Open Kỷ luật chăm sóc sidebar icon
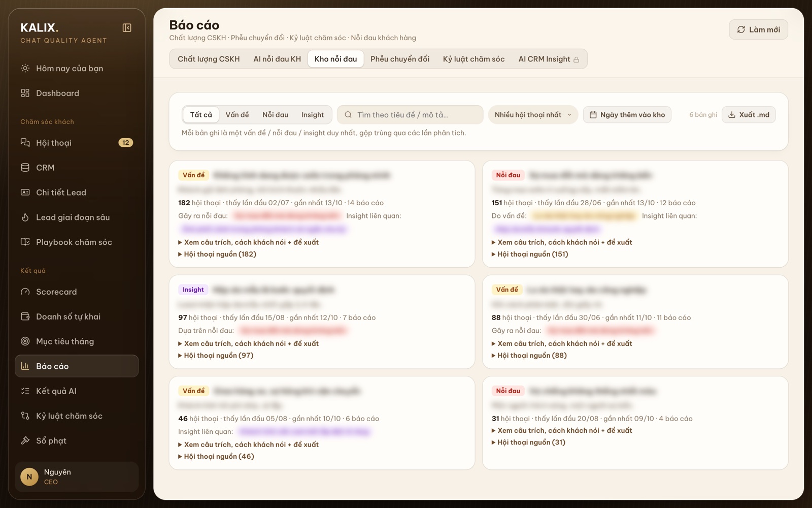This screenshot has width=812, height=508. [25, 416]
